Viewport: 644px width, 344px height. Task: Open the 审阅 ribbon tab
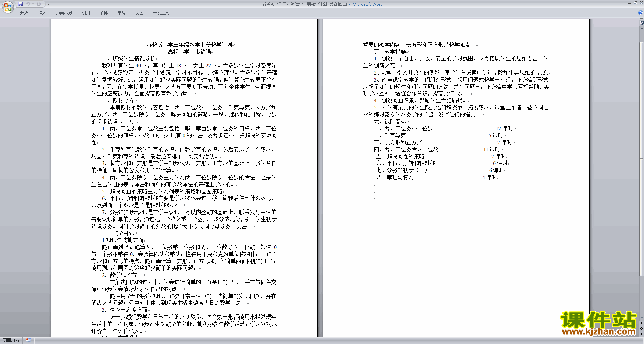click(121, 13)
